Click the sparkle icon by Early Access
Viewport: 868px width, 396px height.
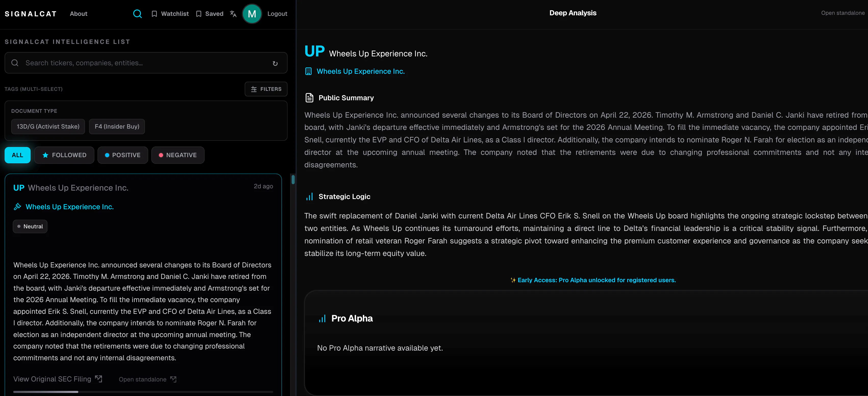click(513, 280)
